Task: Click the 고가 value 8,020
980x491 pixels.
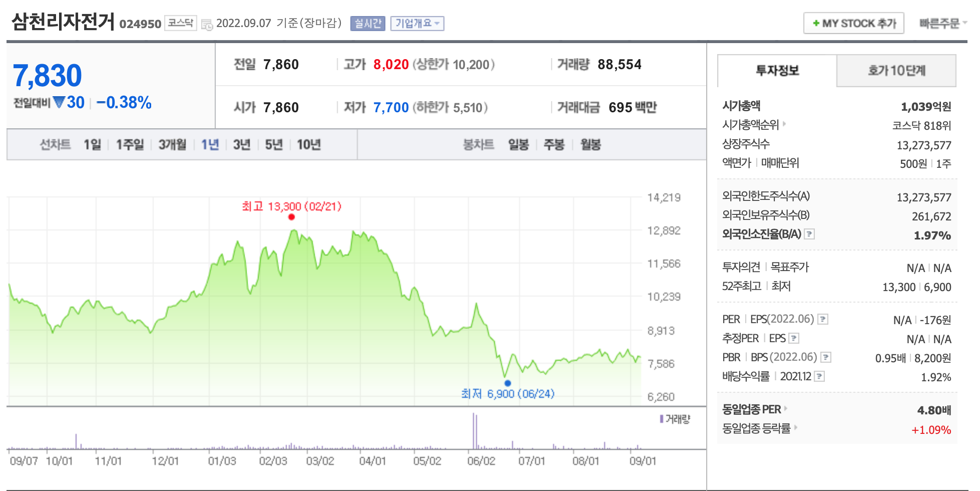Action: click(x=391, y=65)
